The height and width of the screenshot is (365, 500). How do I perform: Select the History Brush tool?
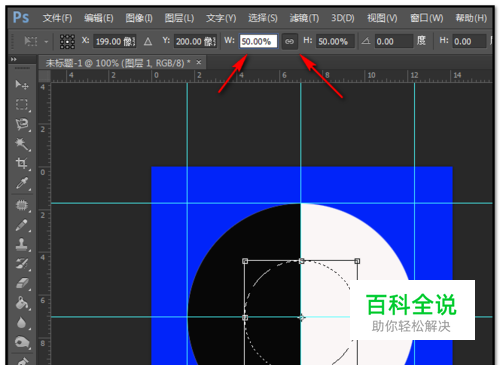22,264
